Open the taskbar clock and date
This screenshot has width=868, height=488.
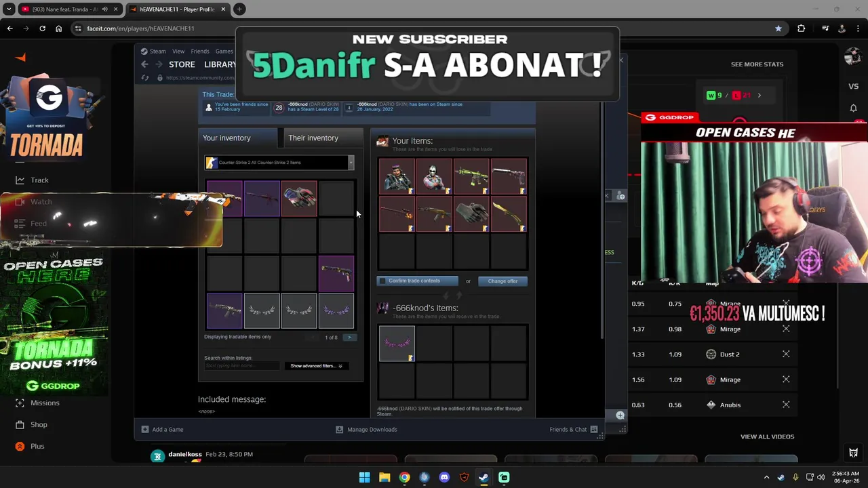[845, 477]
